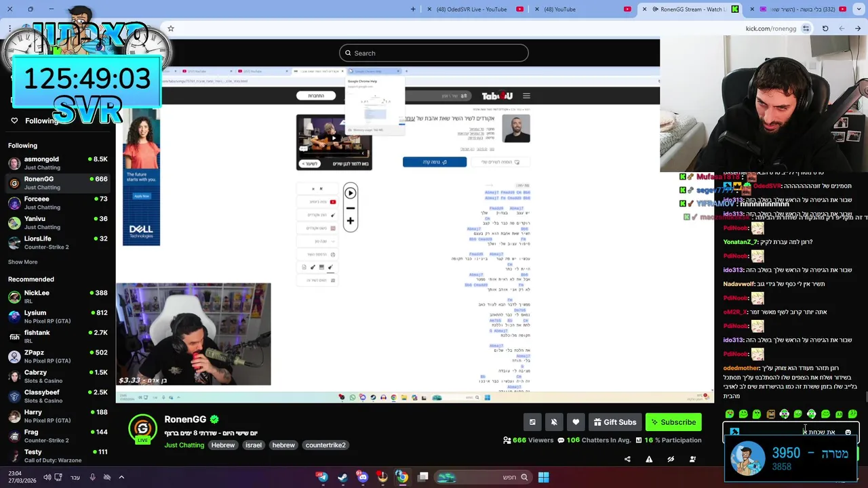
Task: Click the Hebrew tag chip
Action: pos(222,445)
